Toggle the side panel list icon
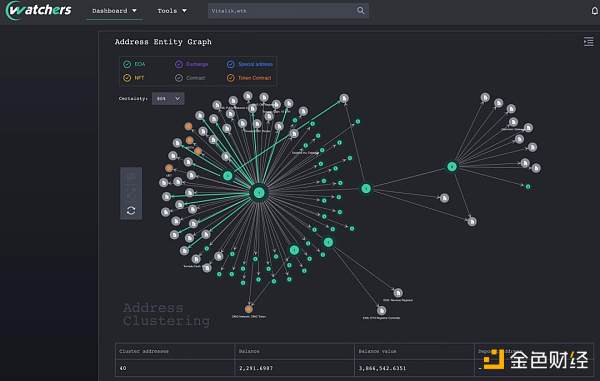Screen dimensions: 600x381 tap(589, 41)
